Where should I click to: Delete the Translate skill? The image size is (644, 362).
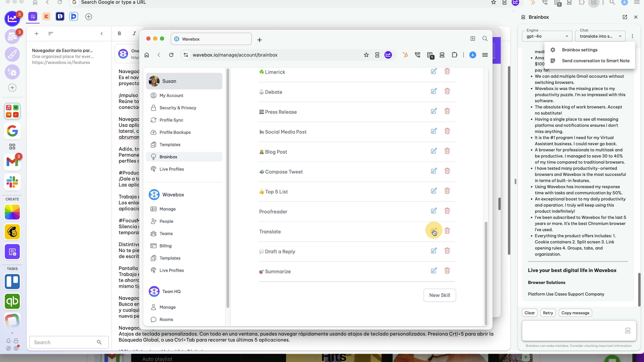click(447, 231)
